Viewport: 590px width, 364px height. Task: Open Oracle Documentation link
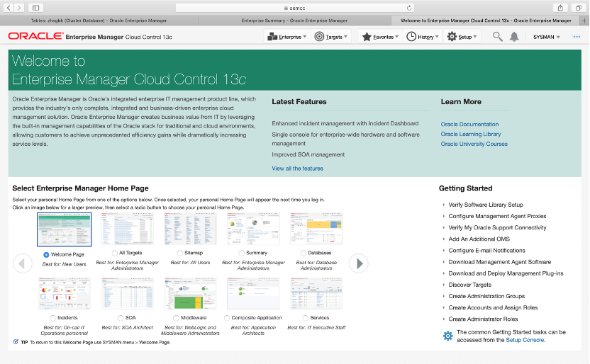(469, 125)
